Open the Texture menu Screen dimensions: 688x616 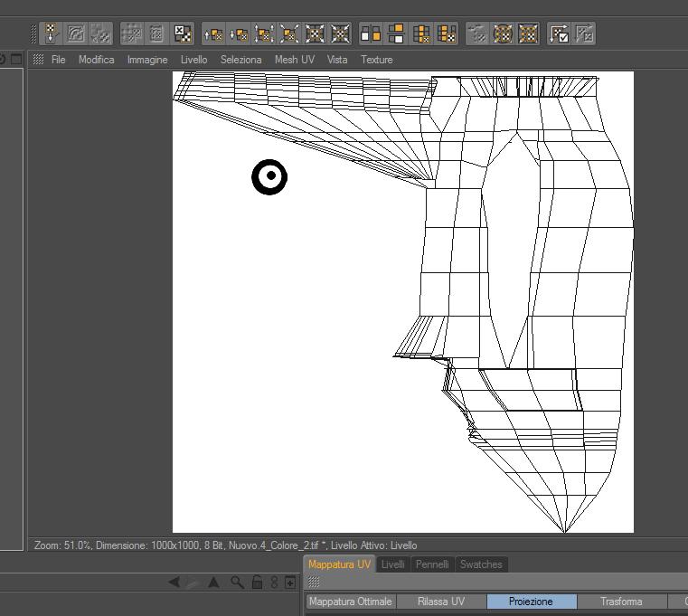click(x=377, y=60)
